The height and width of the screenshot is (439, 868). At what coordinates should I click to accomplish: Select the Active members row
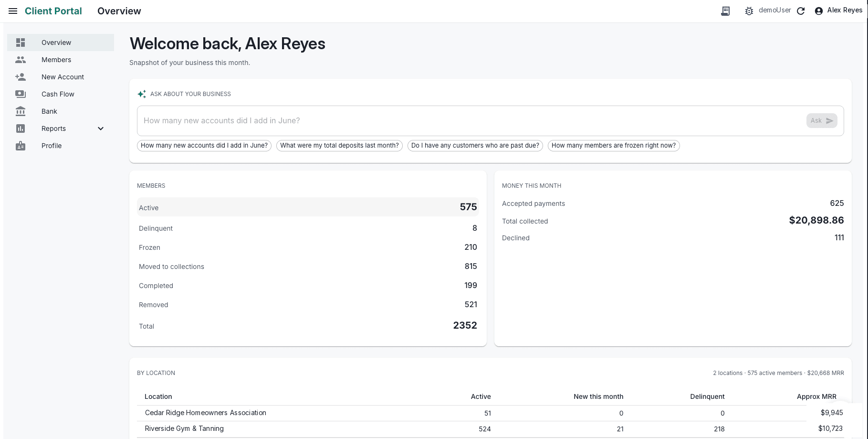click(x=308, y=207)
